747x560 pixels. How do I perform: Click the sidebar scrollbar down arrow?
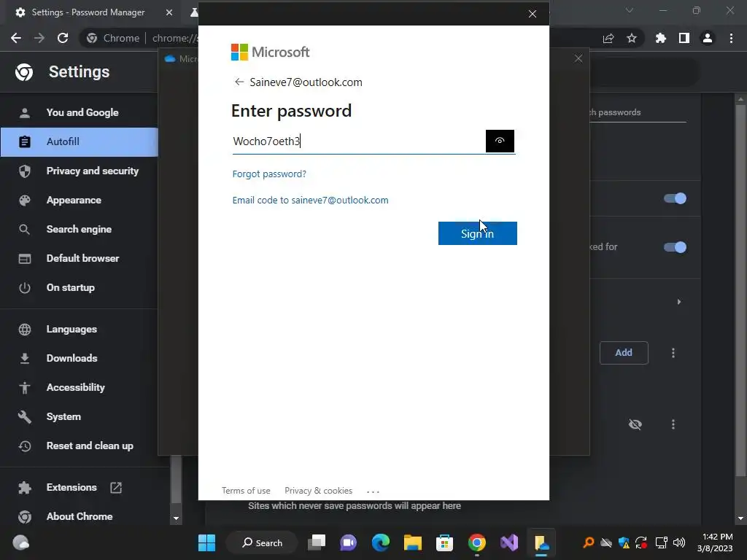[x=177, y=518]
